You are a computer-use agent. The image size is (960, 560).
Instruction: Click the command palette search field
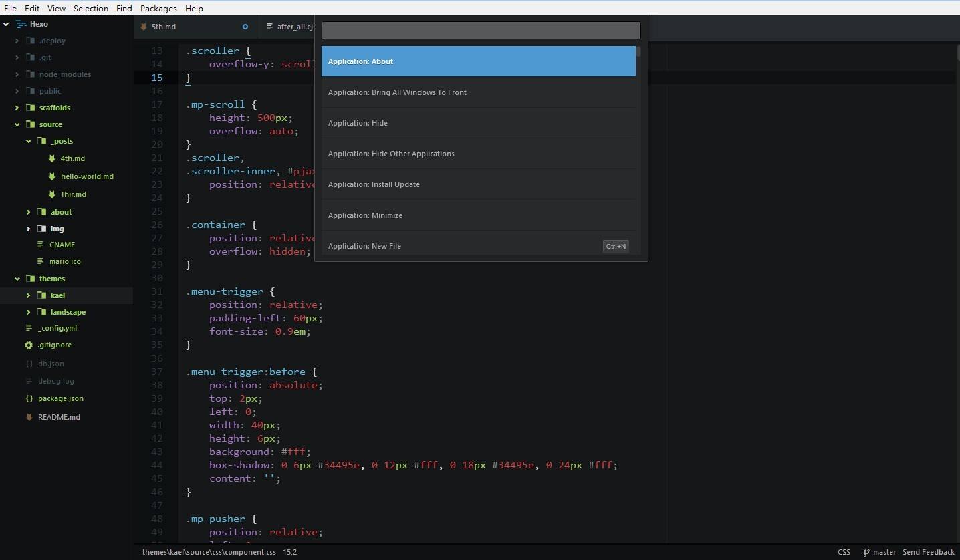481,30
